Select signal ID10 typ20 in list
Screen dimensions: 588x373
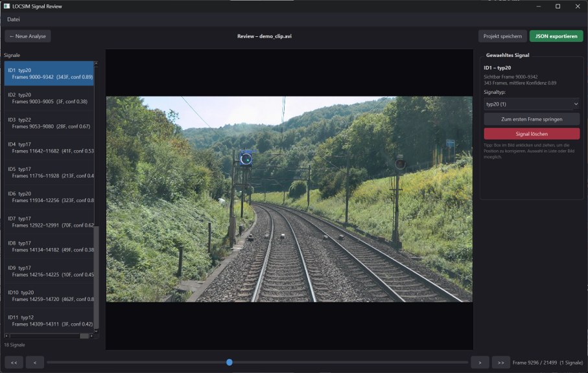pos(49,296)
